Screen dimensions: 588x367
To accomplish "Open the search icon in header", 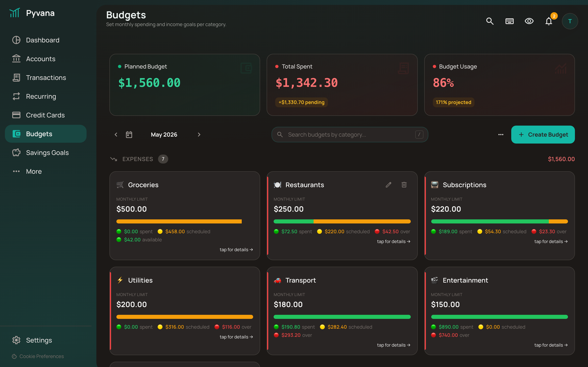I will (490, 21).
